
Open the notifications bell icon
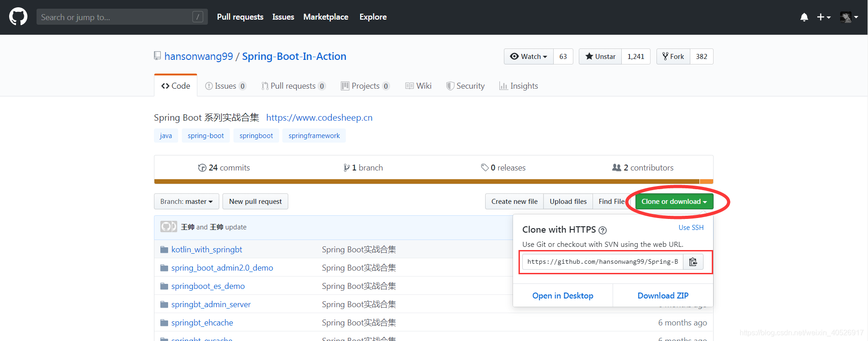pyautogui.click(x=804, y=17)
